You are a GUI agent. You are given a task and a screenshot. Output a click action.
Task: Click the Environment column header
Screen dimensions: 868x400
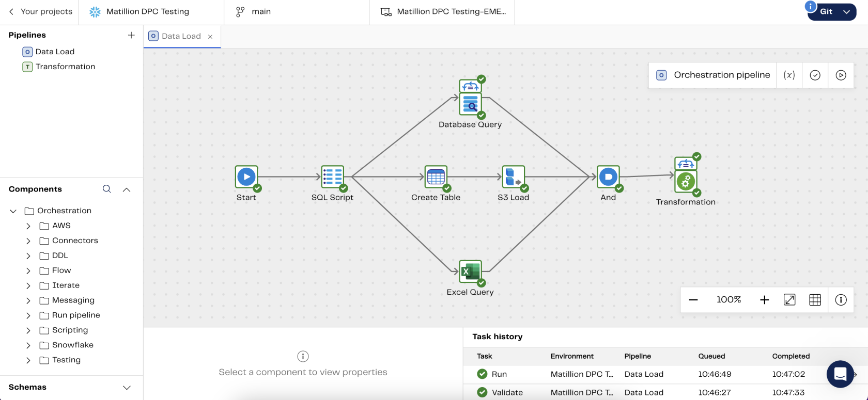click(x=572, y=357)
